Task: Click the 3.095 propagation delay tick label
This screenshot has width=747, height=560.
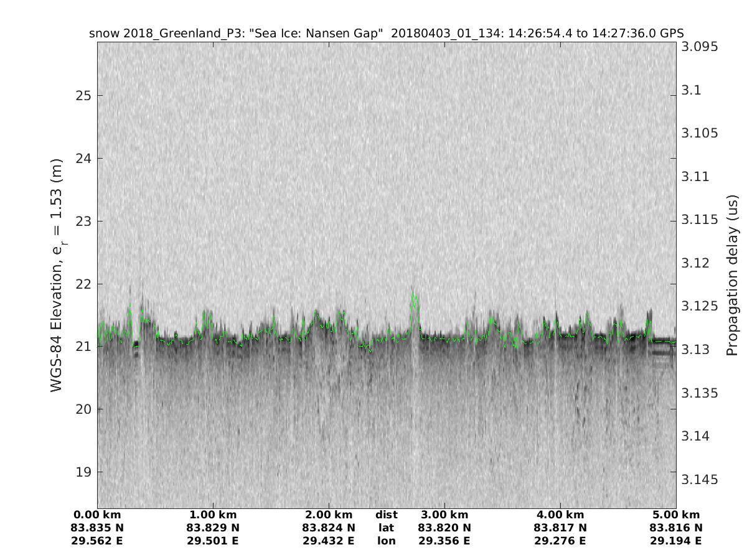Action: click(x=699, y=47)
